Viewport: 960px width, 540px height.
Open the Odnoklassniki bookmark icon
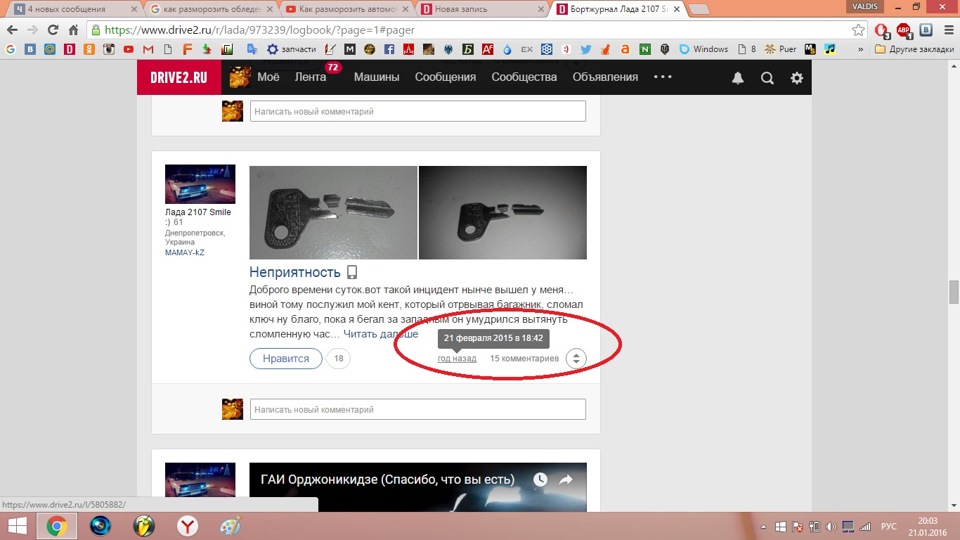[89, 49]
